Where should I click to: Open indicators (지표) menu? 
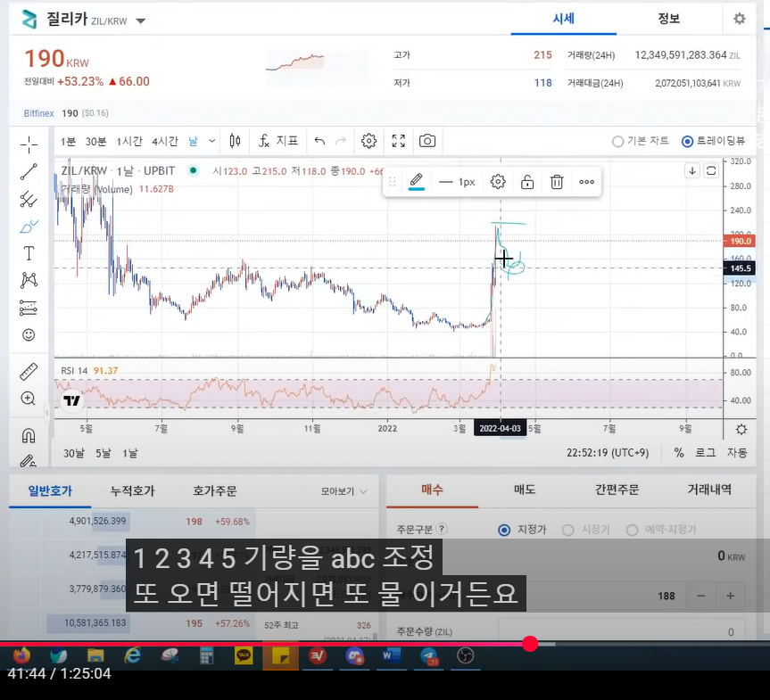(x=278, y=142)
